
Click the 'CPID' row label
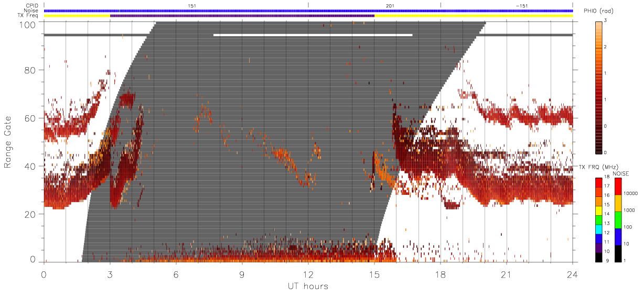click(33, 5)
